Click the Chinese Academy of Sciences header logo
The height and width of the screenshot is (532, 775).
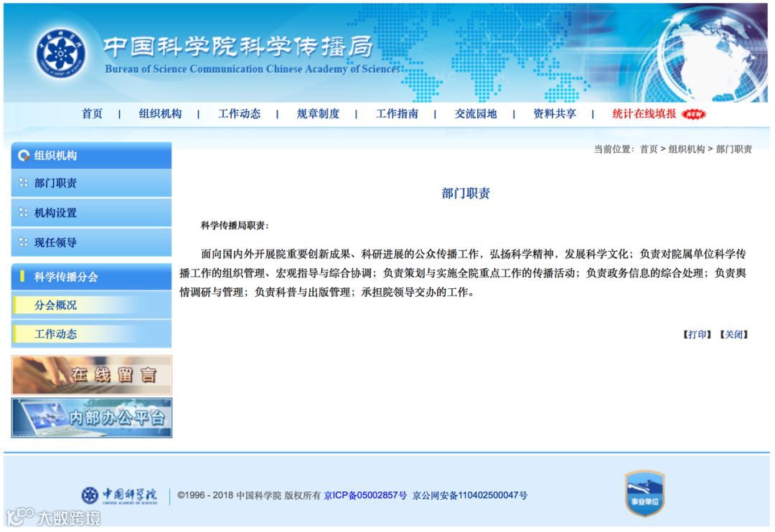[61, 53]
